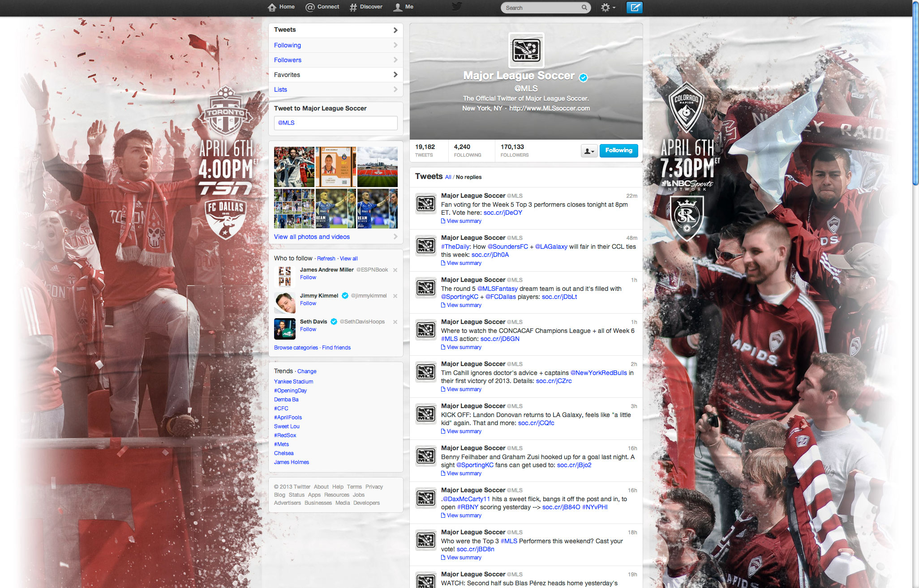Dismiss the Seth Davis suggestion
919x588 pixels.
395,322
